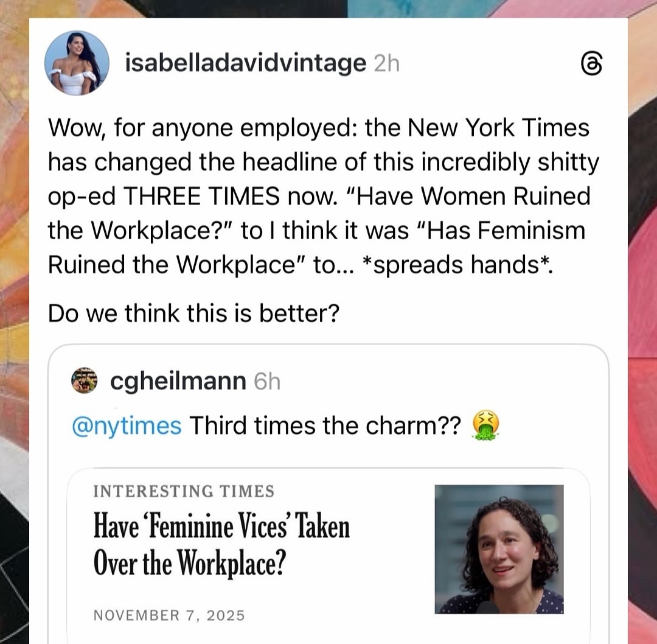Click the article thumbnail photo

[499, 548]
